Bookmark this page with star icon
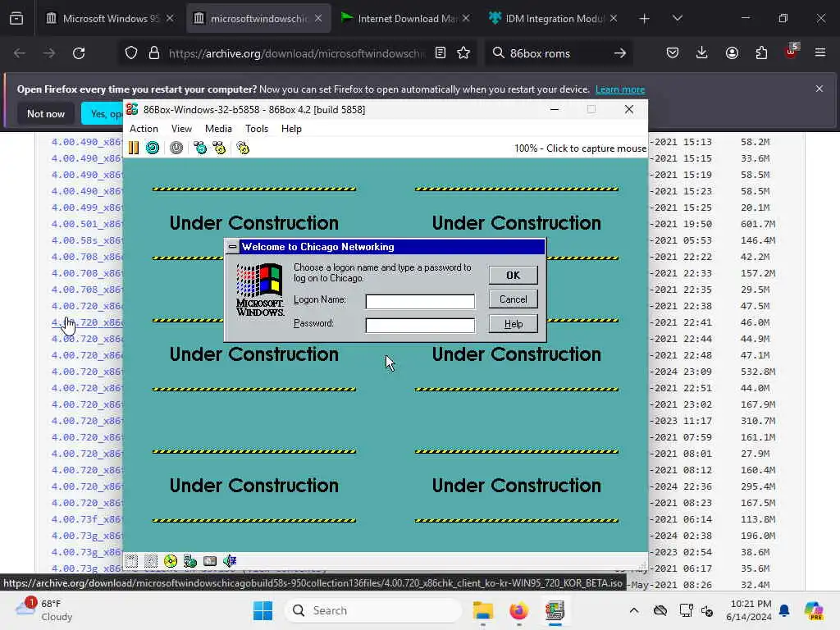 tap(463, 53)
